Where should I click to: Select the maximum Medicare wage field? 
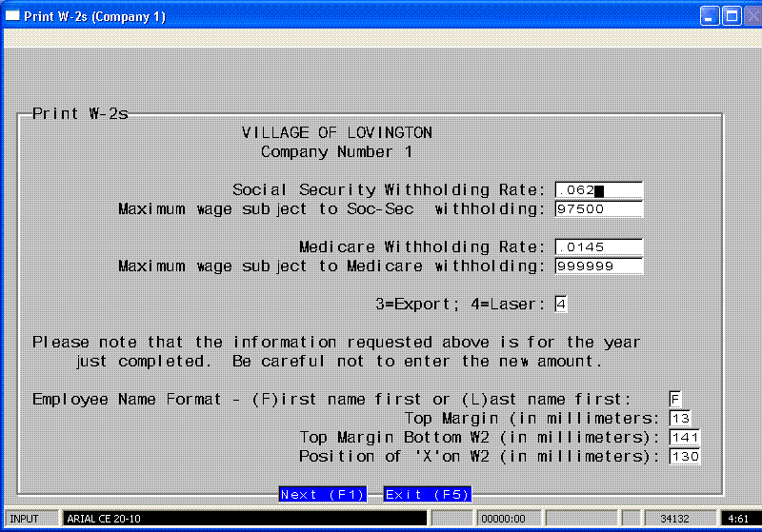point(598,266)
